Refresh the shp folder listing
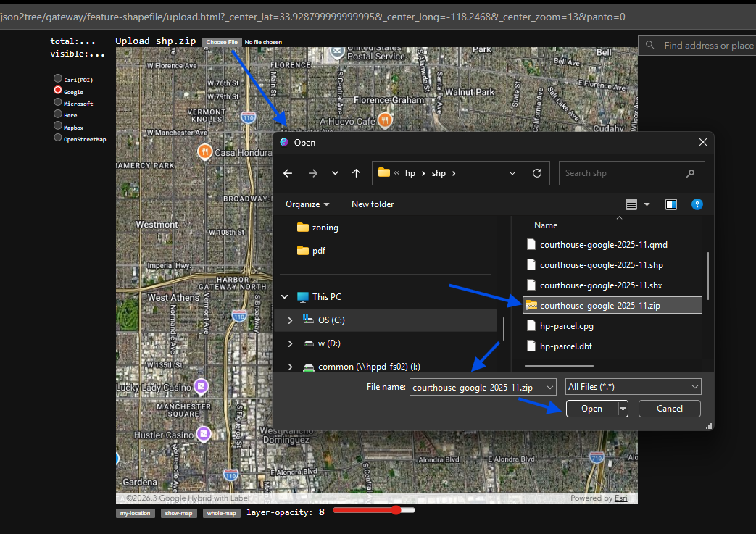Image resolution: width=756 pixels, height=534 pixels. tap(536, 173)
